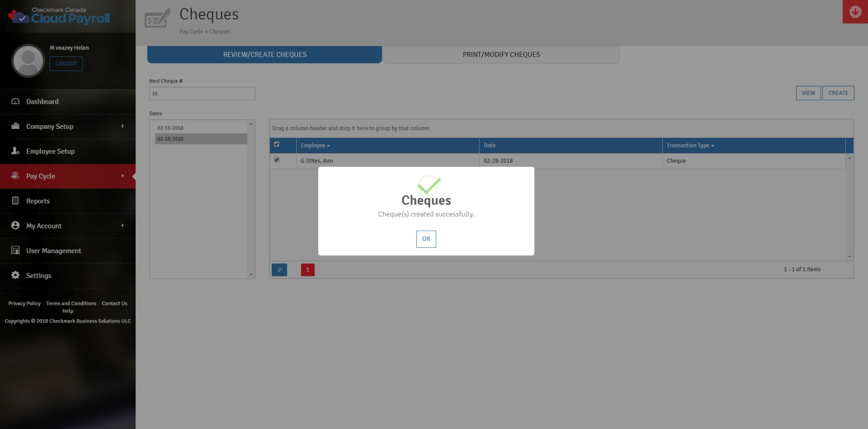868x429 pixels.
Task: Click the User Management icon
Action: click(15, 251)
